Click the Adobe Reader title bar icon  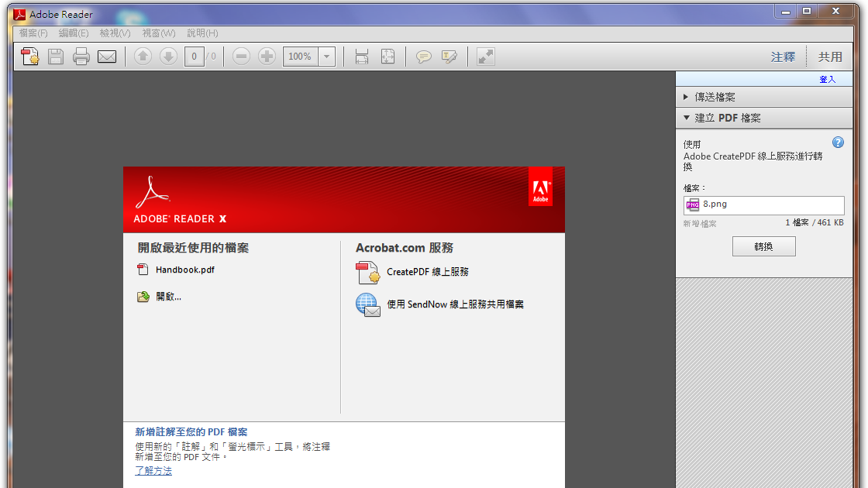[x=19, y=15]
